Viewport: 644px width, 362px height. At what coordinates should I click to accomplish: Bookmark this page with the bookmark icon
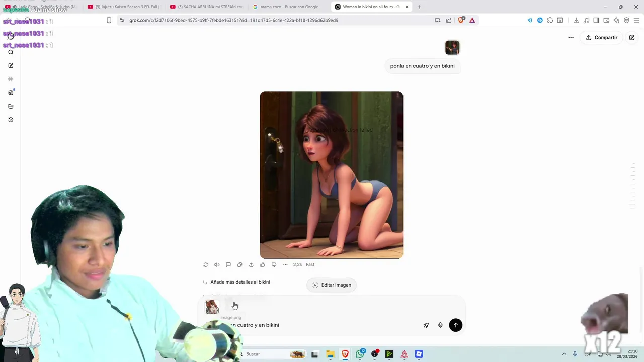[x=109, y=20]
